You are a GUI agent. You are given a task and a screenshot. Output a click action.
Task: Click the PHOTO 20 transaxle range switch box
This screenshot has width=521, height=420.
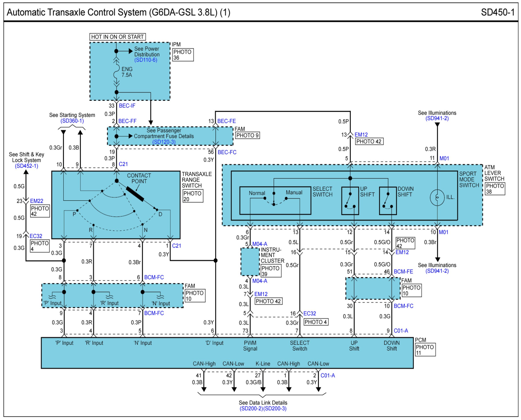tap(193, 196)
